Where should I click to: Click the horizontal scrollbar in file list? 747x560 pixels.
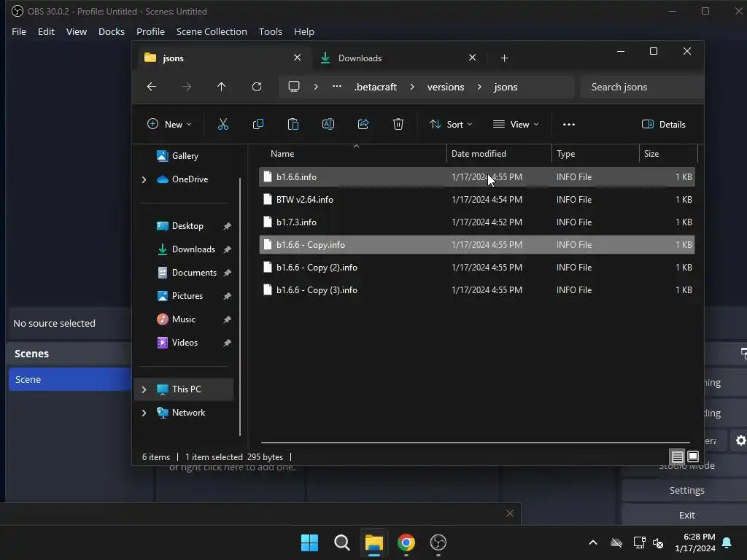[x=476, y=443]
